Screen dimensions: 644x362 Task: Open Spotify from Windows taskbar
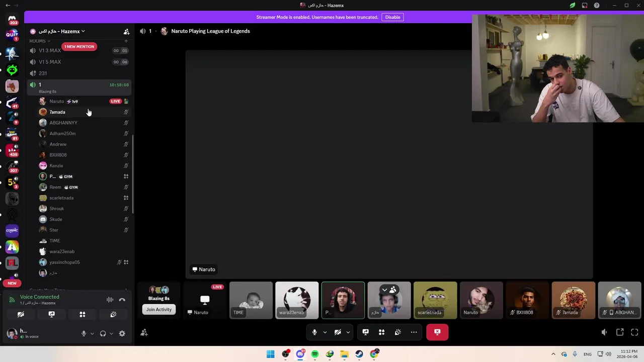[315, 354]
